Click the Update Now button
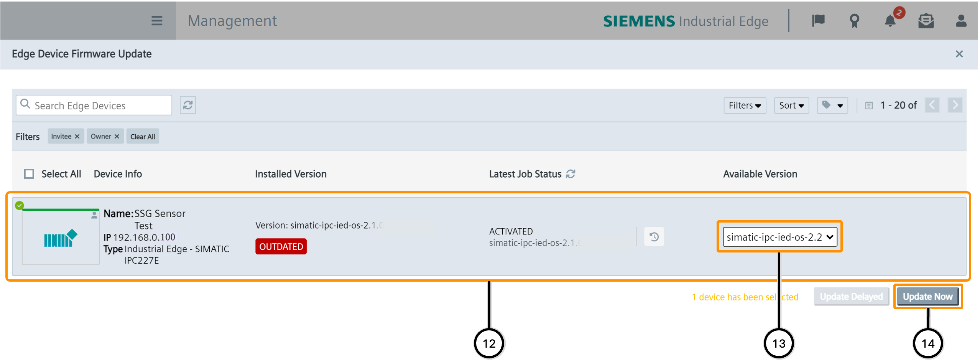This screenshot has height=363, width=980. click(x=927, y=297)
